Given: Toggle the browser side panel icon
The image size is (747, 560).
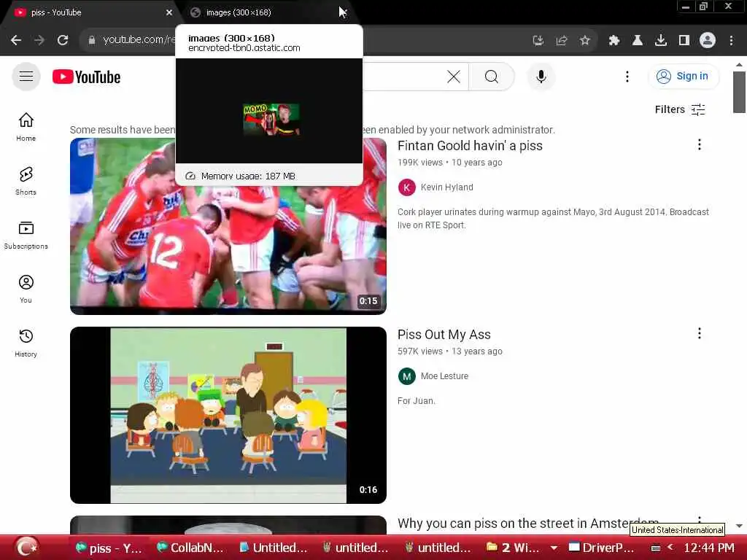Looking at the screenshot, I should [x=684, y=41].
